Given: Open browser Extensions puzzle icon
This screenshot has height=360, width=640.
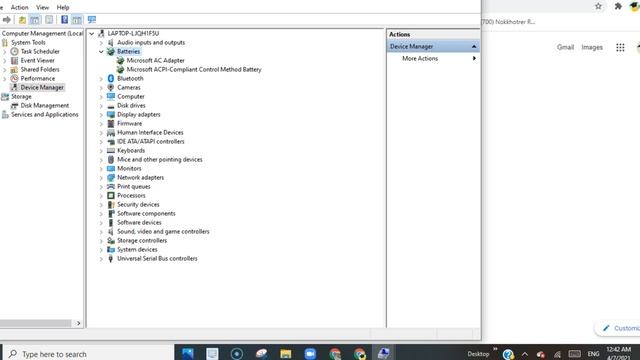Looking at the screenshot, I should click(x=618, y=6).
